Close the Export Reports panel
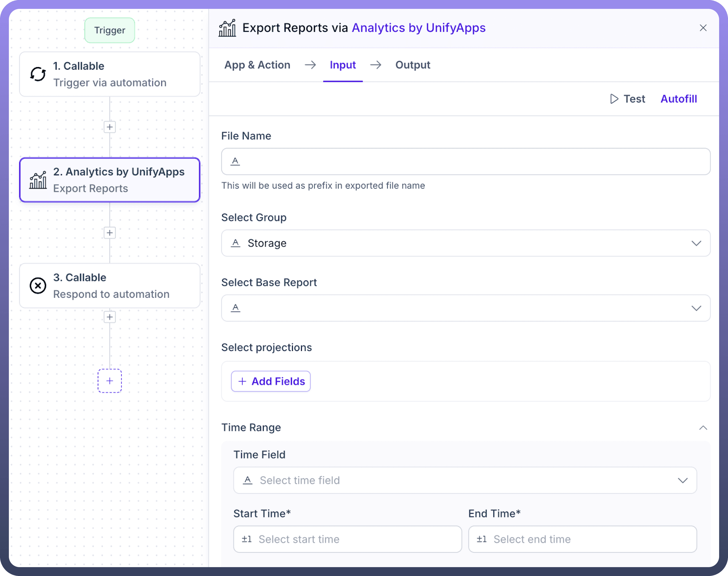Screen dimensions: 728x576 [x=703, y=28]
